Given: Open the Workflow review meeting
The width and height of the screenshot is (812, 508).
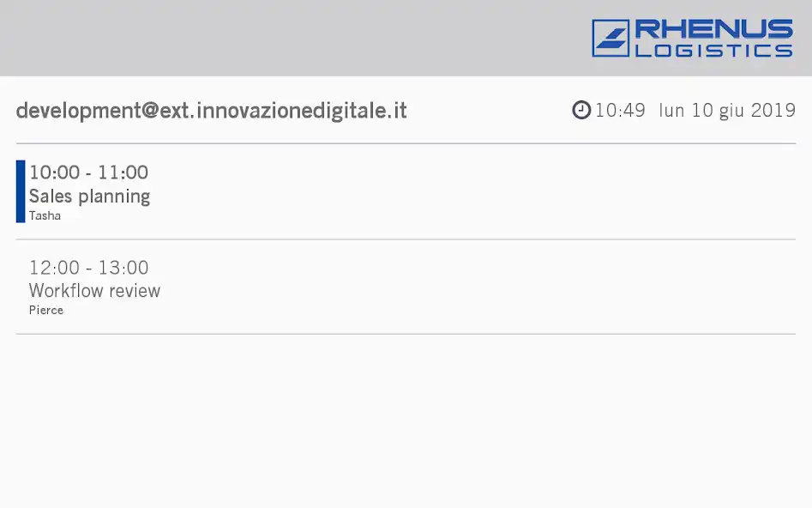Looking at the screenshot, I should point(94,291).
